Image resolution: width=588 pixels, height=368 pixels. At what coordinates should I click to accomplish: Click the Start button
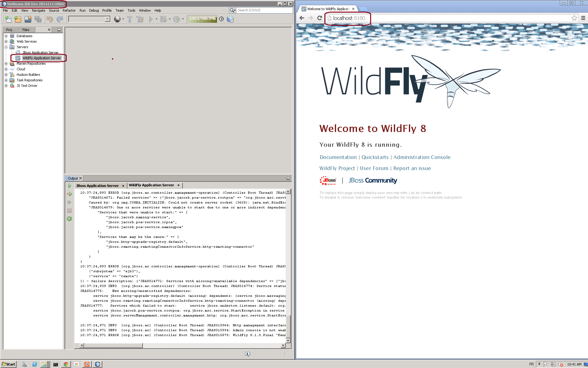point(8,364)
